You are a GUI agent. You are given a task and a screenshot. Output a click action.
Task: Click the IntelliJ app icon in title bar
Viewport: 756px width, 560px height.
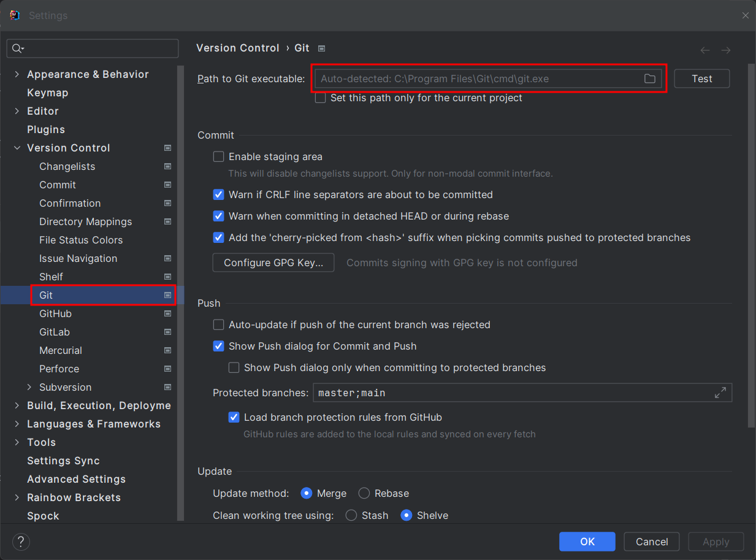tap(15, 15)
